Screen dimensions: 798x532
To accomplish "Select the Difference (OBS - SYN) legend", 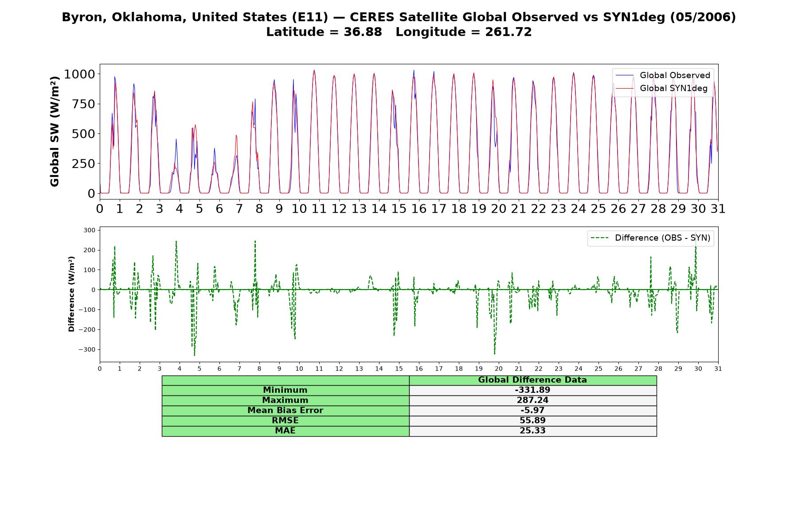I will pyautogui.click(x=650, y=238).
